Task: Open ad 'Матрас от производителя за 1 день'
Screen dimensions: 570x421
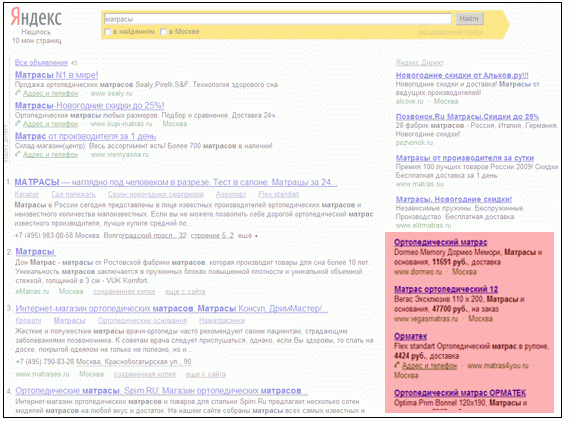Action: point(85,136)
